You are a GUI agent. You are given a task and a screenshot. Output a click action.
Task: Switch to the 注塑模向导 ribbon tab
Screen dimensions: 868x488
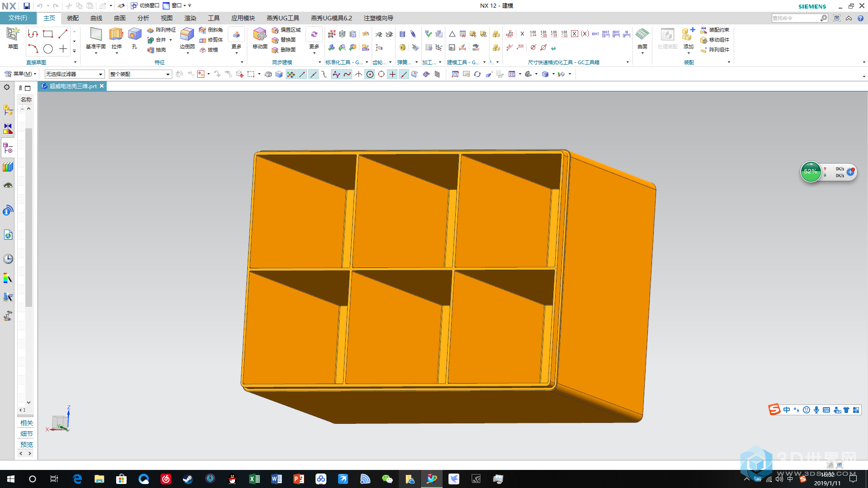(x=378, y=18)
